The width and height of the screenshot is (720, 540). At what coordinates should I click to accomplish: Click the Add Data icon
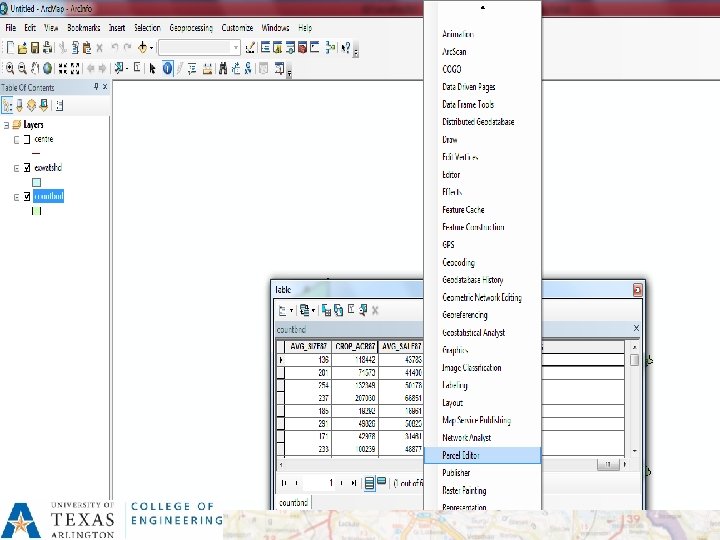142,47
